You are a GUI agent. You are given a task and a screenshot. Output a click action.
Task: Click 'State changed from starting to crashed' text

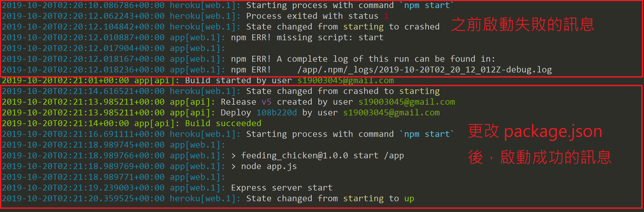click(x=343, y=27)
